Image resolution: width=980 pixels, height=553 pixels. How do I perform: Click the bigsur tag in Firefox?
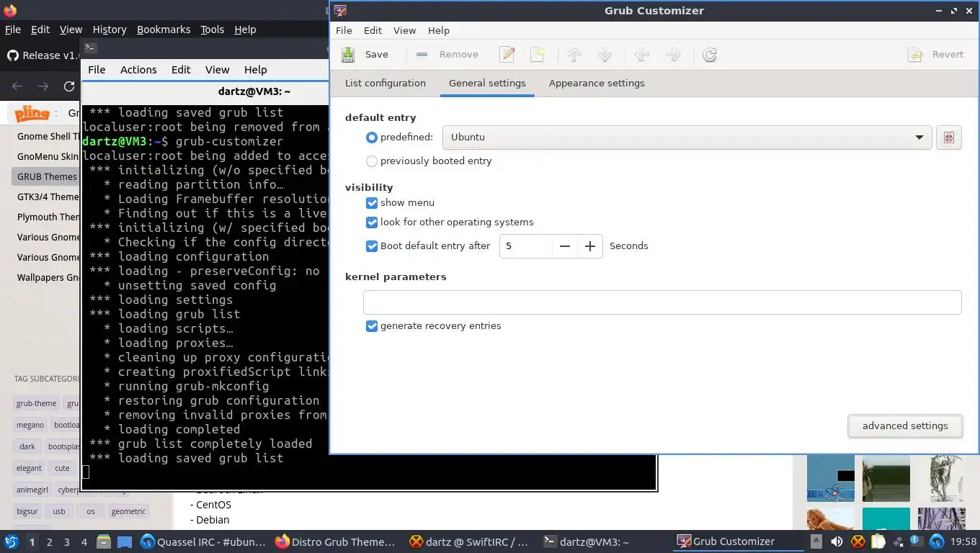(27, 511)
